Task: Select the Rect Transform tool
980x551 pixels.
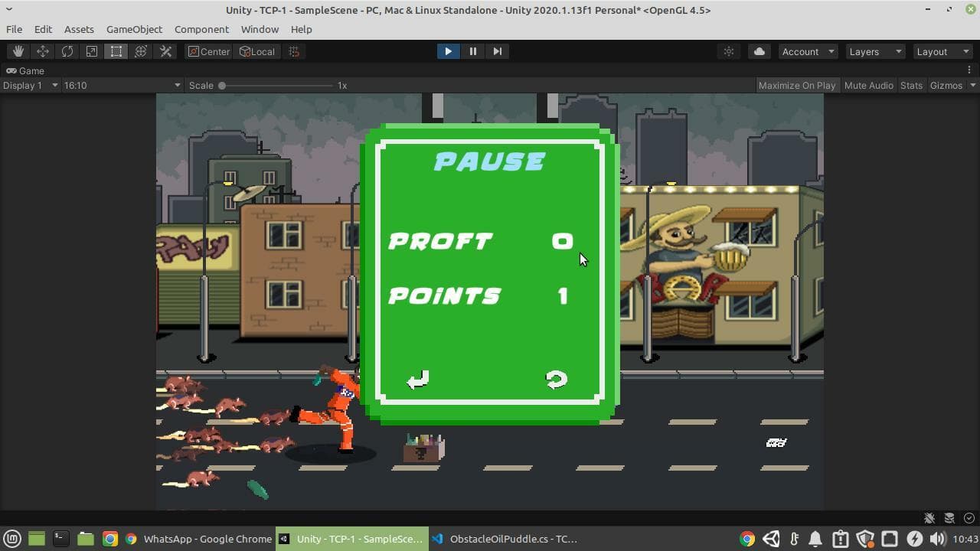Action: point(116,51)
